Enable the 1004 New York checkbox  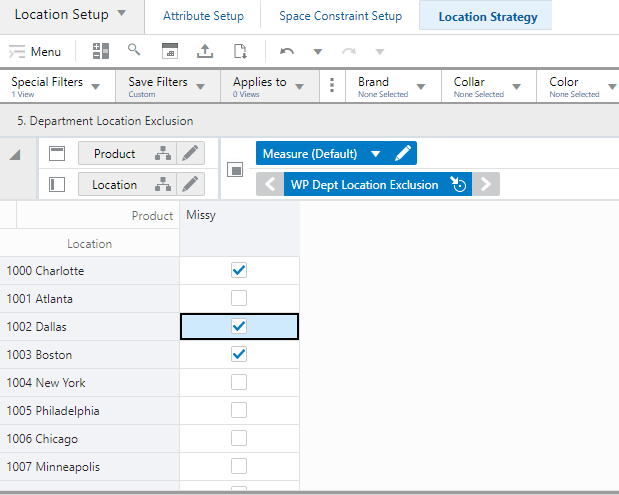238,382
